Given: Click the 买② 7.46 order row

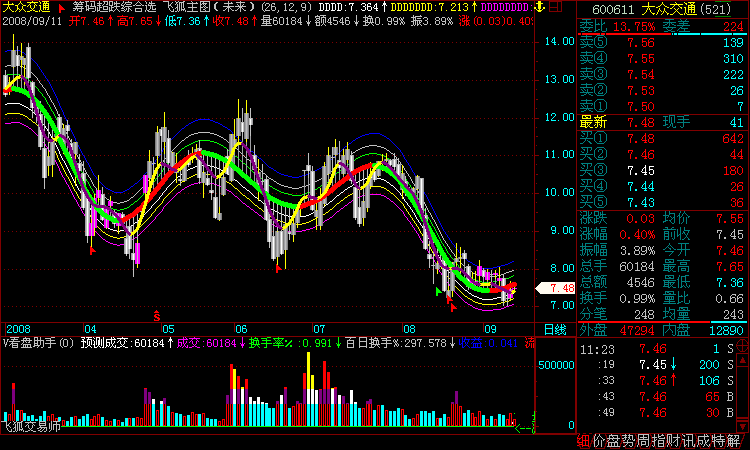Looking at the screenshot, I should [662, 154].
